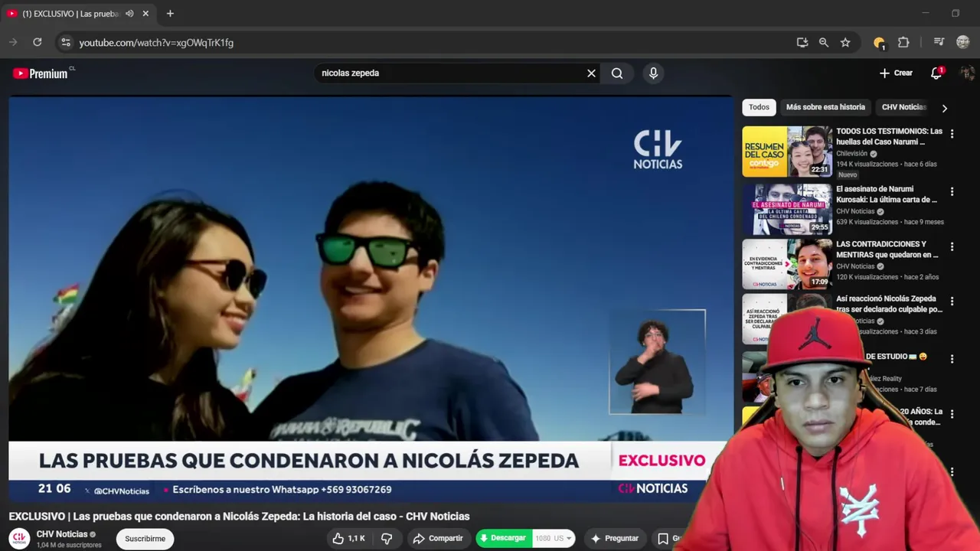980x551 pixels.
Task: View site information icon in the address bar
Action: [x=66, y=43]
